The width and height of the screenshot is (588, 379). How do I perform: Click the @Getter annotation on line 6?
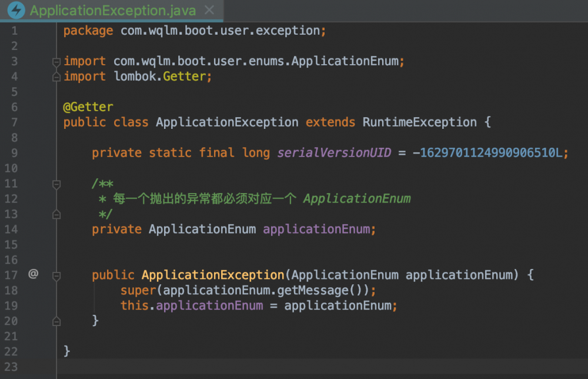88,107
